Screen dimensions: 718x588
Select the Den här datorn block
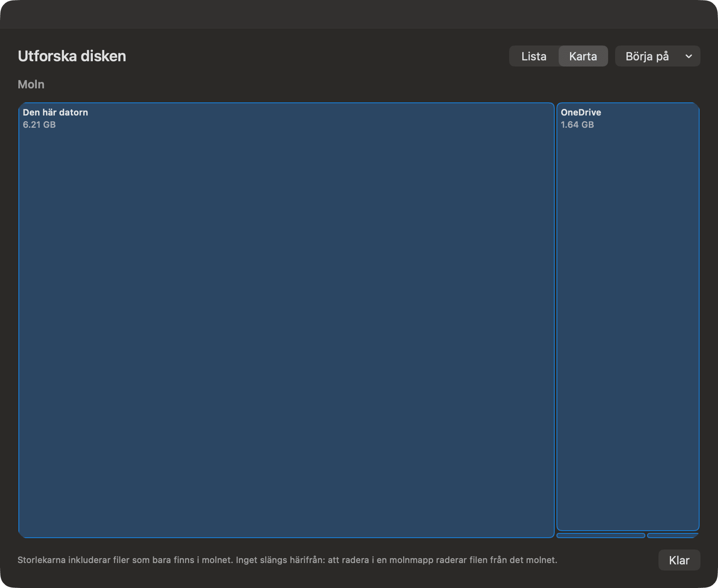point(286,320)
